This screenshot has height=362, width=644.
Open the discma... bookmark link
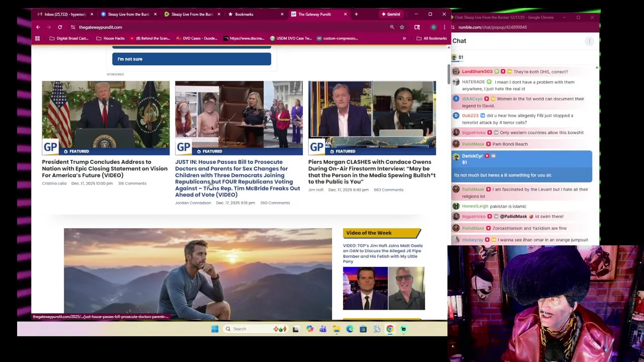pos(244,38)
